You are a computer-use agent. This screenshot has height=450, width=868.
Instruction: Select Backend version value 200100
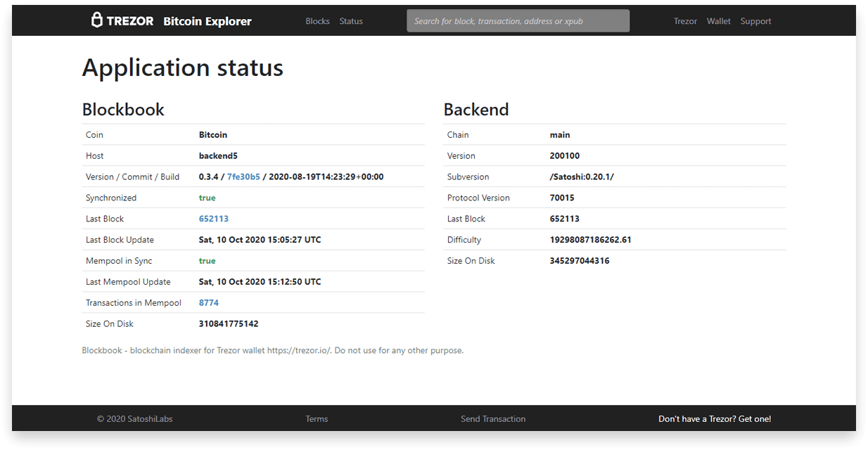tap(565, 155)
